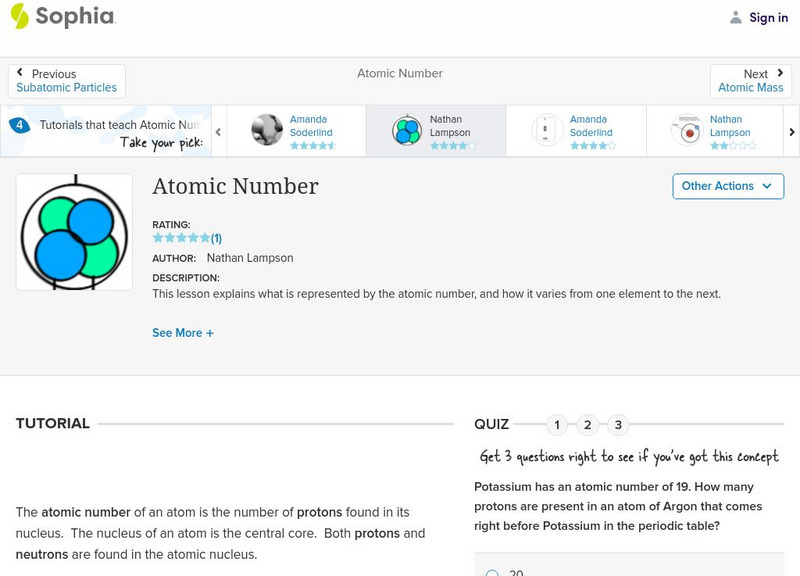Click the fourth tutorial's Nathan Lampson avatar
The image size is (800, 576).
tap(687, 130)
